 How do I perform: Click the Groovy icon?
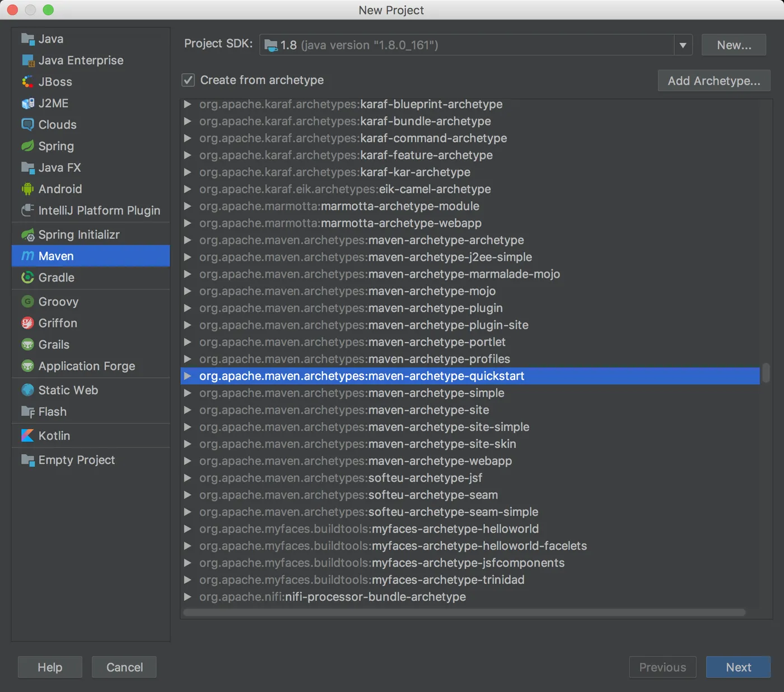pyautogui.click(x=27, y=302)
